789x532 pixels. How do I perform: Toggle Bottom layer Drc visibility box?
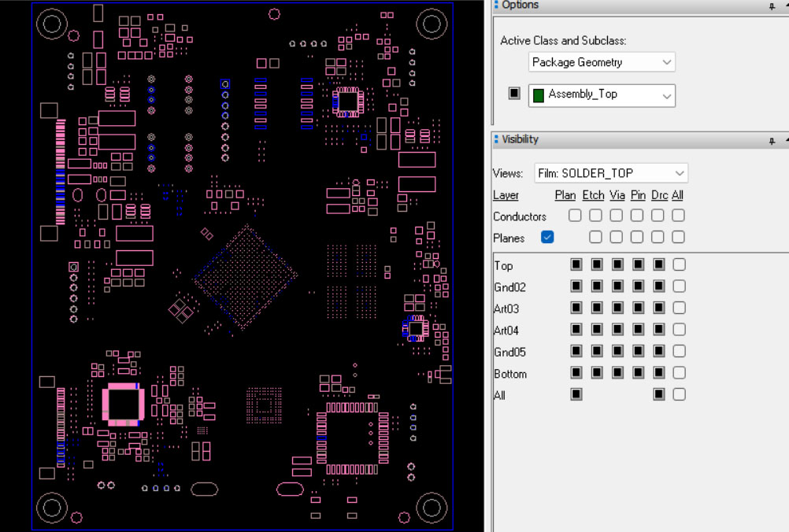659,373
